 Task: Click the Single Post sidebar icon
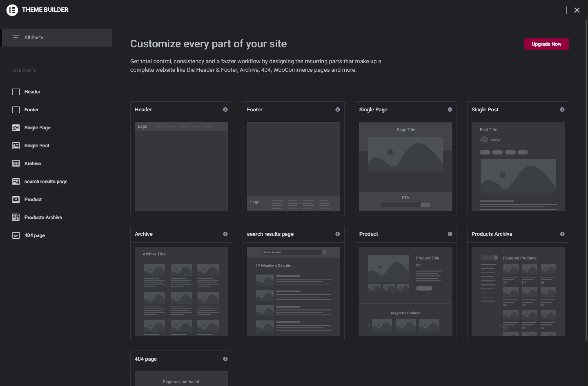[16, 146]
